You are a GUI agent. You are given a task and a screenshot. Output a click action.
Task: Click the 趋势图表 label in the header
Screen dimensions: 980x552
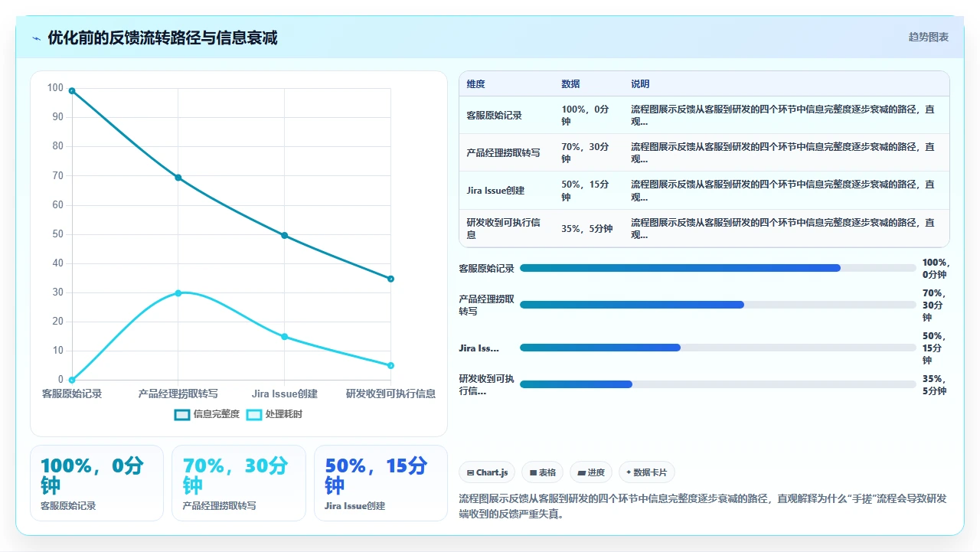coord(929,37)
